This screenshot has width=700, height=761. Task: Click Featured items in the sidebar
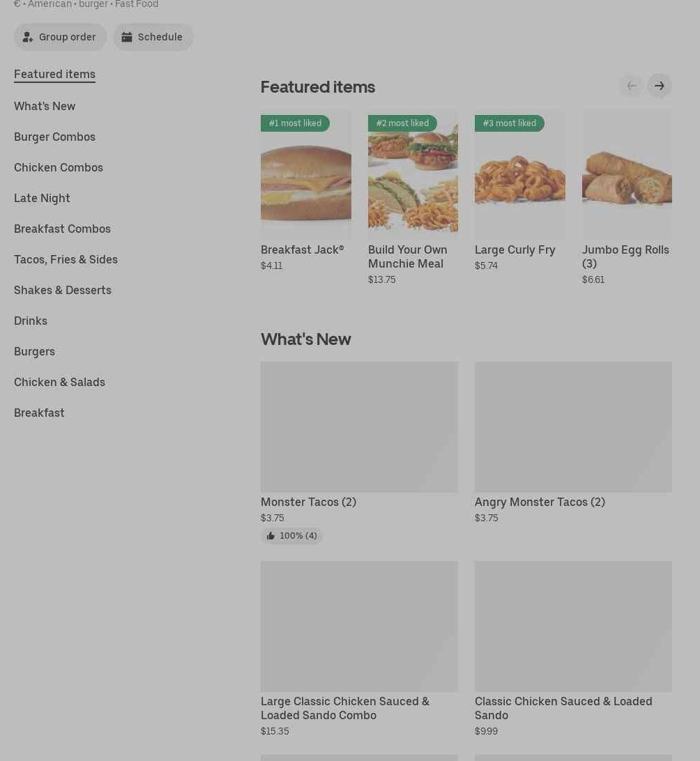pos(54,74)
